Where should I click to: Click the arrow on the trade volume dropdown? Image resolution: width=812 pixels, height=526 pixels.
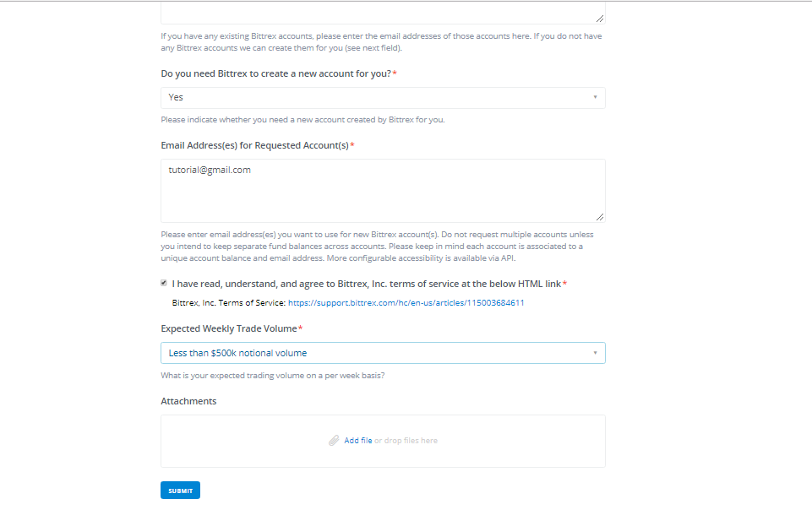click(x=595, y=352)
